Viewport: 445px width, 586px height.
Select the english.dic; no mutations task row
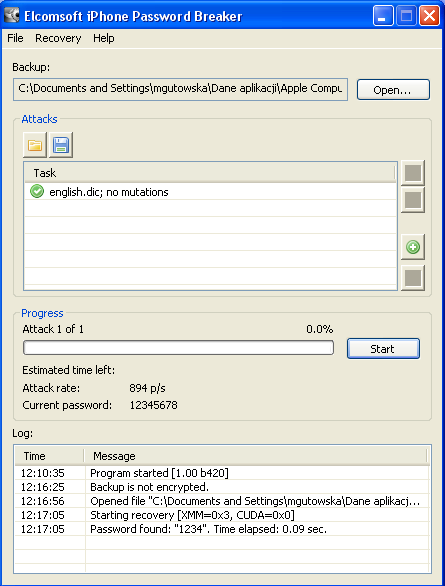pos(210,192)
